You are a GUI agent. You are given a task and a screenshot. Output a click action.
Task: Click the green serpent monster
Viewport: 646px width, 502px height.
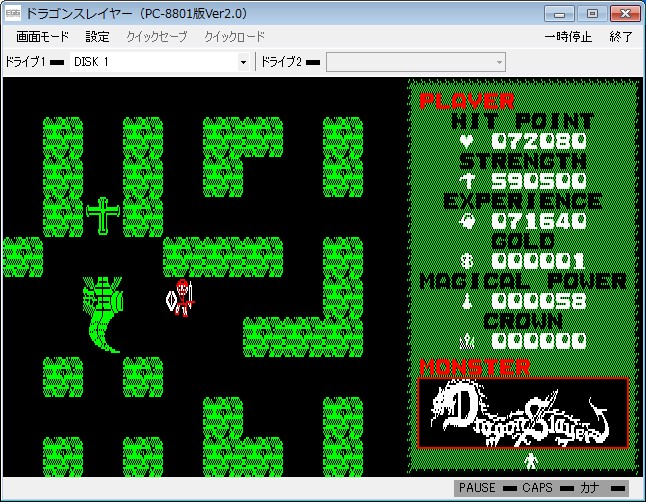(x=103, y=314)
